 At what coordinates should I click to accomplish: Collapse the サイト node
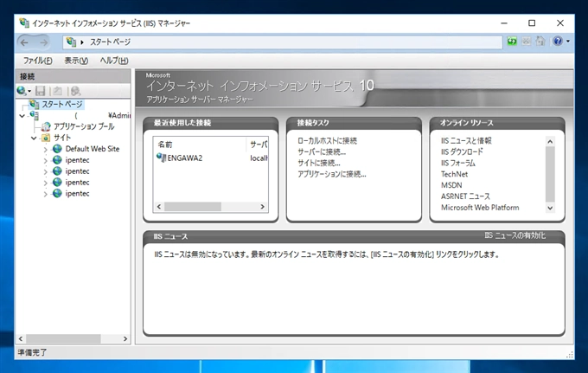click(x=34, y=138)
